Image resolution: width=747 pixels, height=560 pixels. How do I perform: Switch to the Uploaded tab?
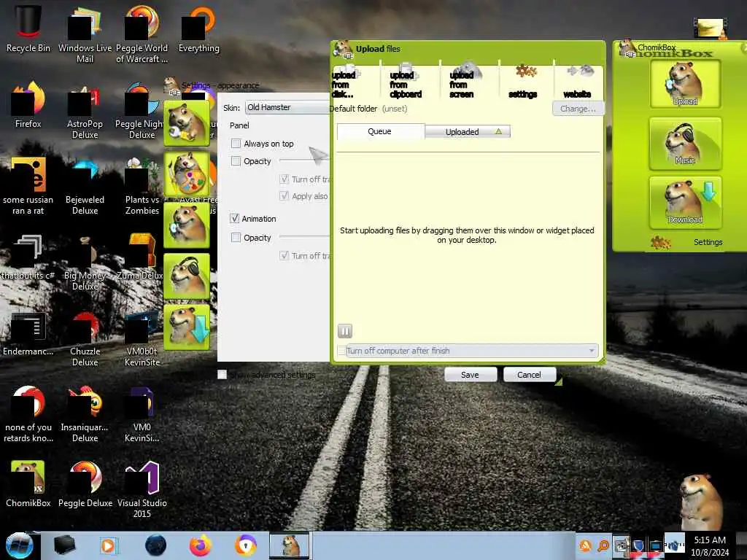pos(468,131)
